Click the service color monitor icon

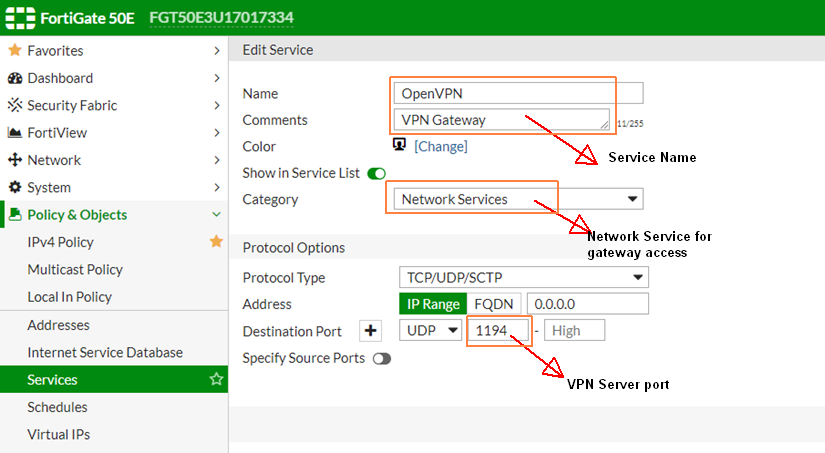click(x=399, y=144)
